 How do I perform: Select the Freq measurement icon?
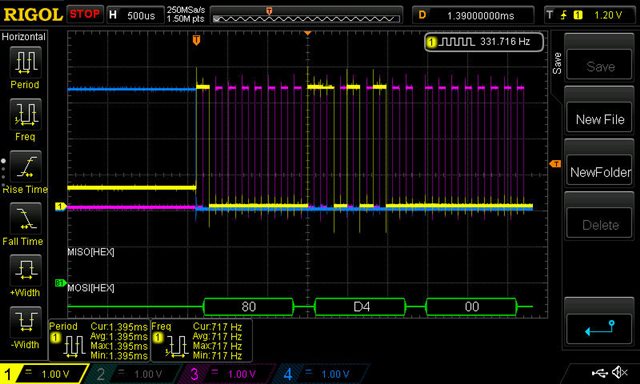point(25,114)
